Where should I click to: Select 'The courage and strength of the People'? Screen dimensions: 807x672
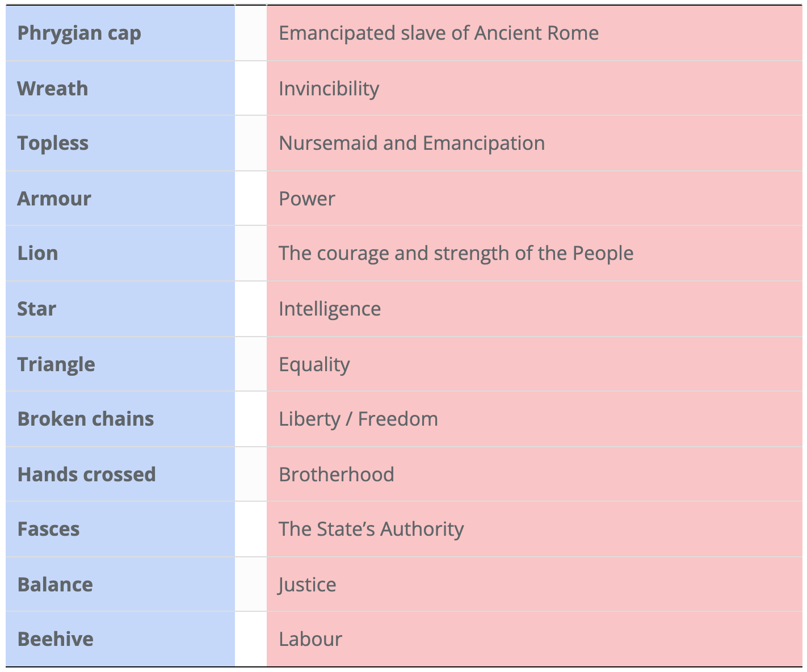pyautogui.click(x=456, y=253)
